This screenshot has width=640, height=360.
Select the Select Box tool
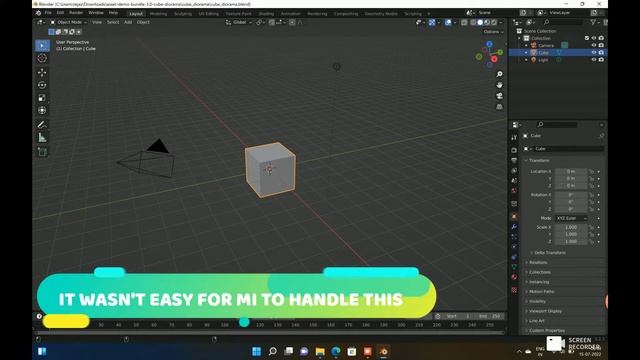pos(42,46)
